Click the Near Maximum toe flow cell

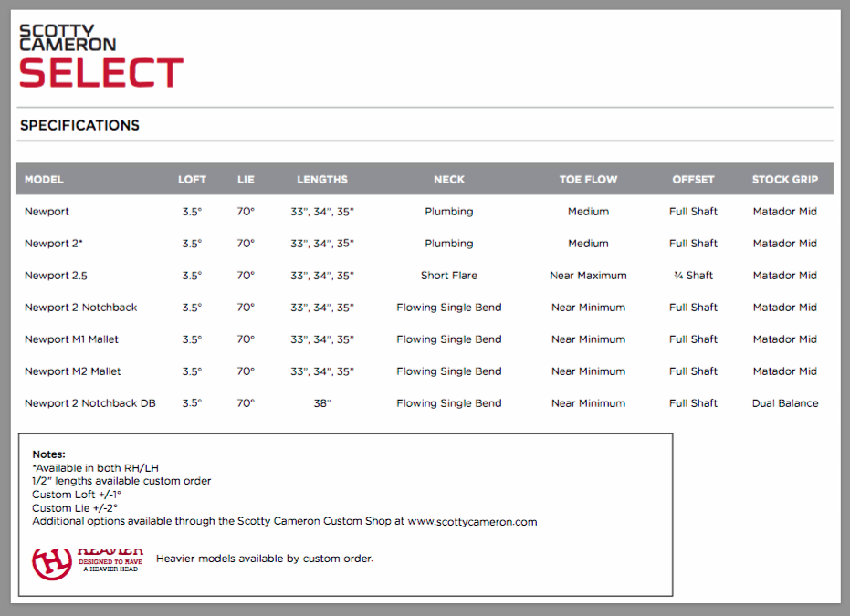point(588,276)
